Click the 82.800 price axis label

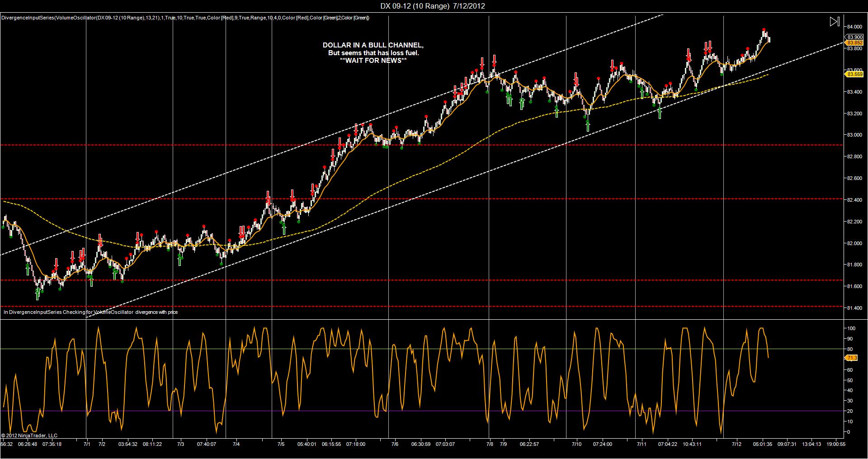854,156
